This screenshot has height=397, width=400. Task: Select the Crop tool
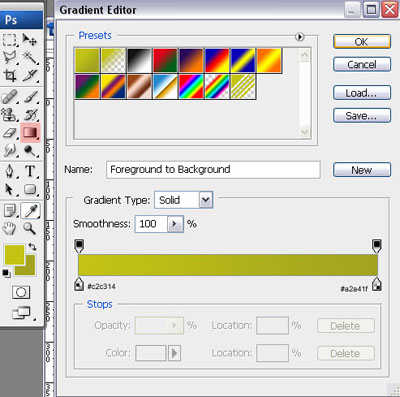[9, 75]
